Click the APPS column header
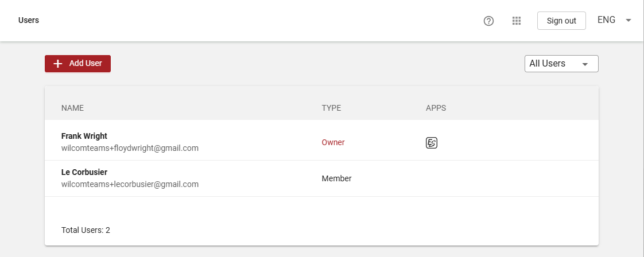The image size is (644, 257). coord(436,108)
